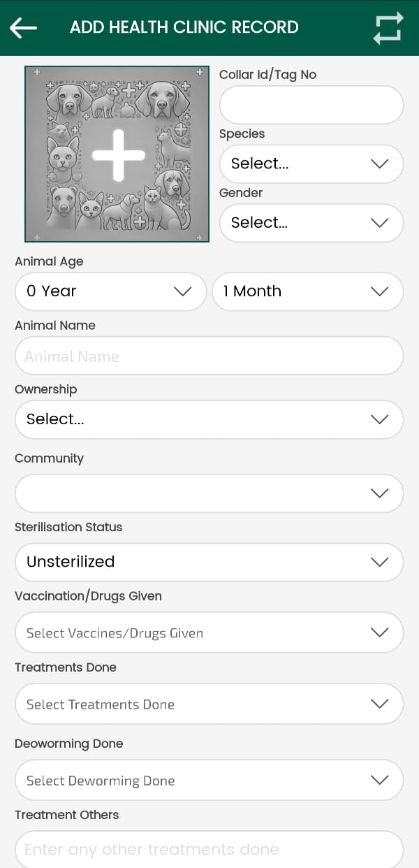Screen dimensions: 419x868
Task: Open the Ownership Select... box
Action: click(196, 419)
